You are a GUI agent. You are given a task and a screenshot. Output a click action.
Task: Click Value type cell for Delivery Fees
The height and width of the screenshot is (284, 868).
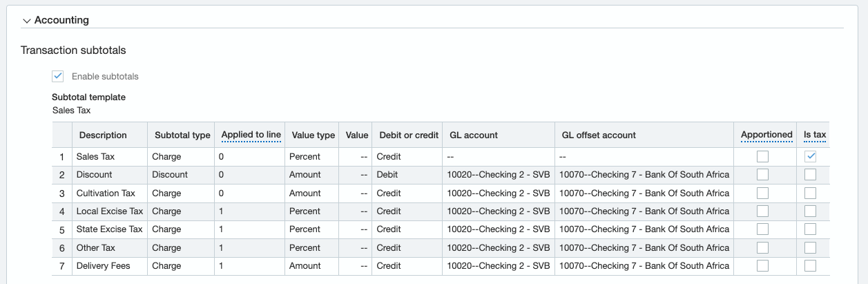tap(305, 265)
